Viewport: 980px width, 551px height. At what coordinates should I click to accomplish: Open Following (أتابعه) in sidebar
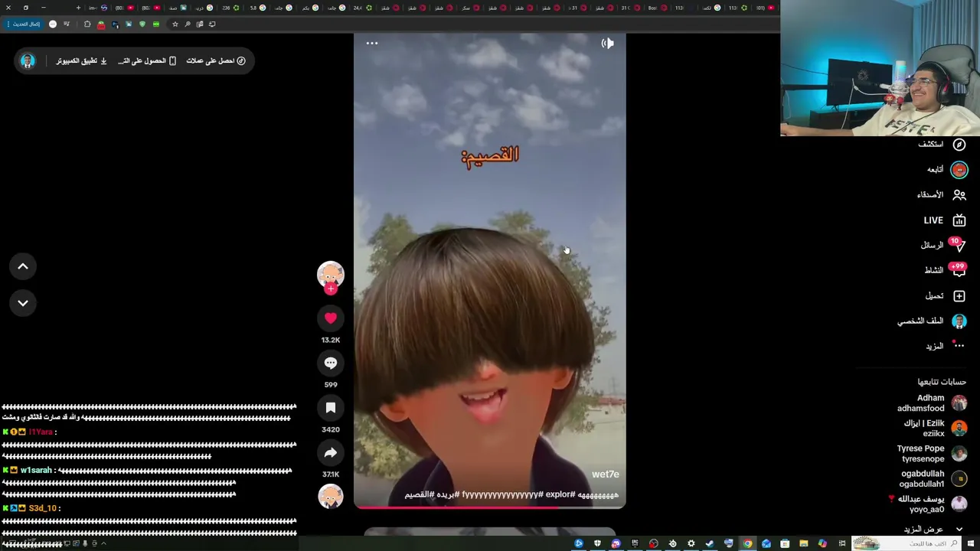click(x=946, y=170)
